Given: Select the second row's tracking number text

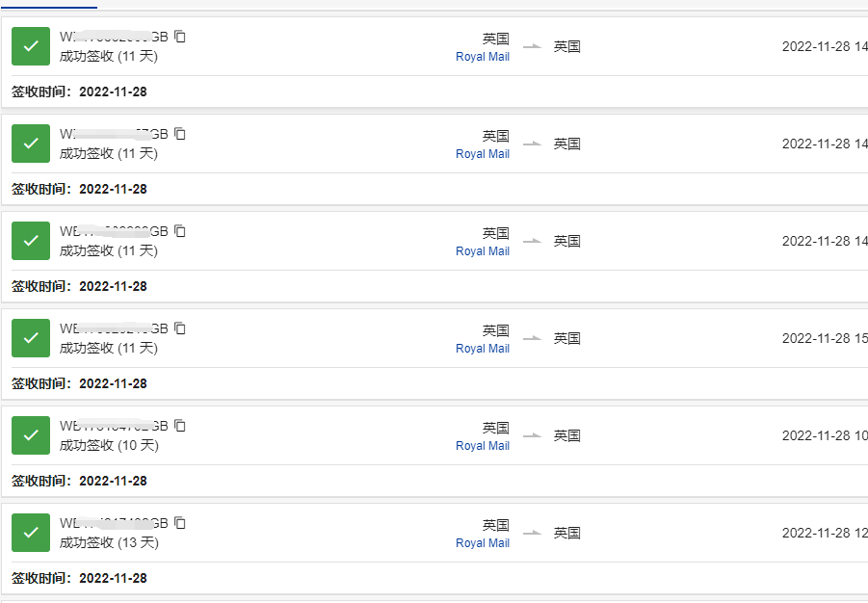Looking at the screenshot, I should click(114, 134).
